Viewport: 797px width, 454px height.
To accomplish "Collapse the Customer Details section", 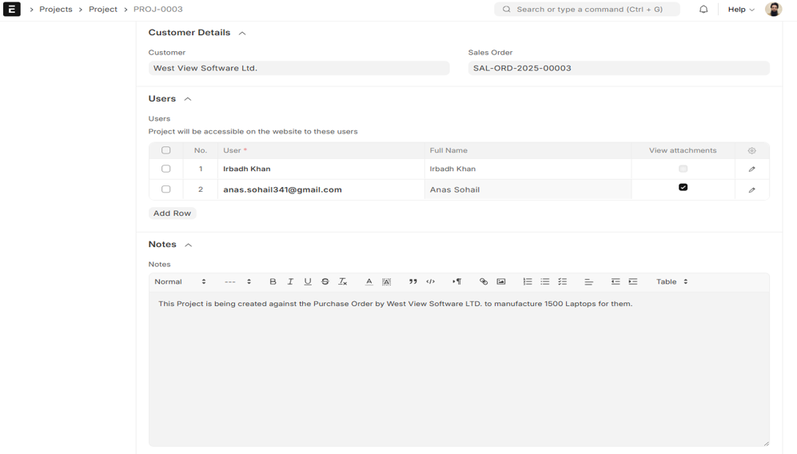I will coord(242,33).
